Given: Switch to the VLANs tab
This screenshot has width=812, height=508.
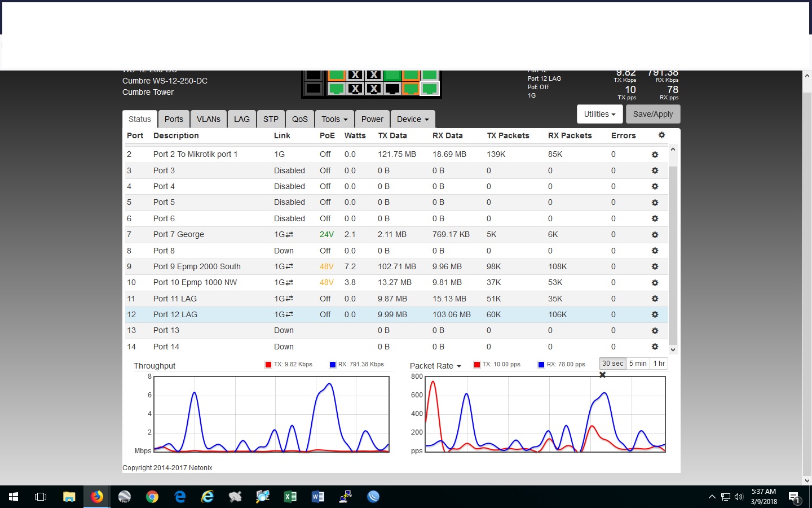Looking at the screenshot, I should (208, 119).
